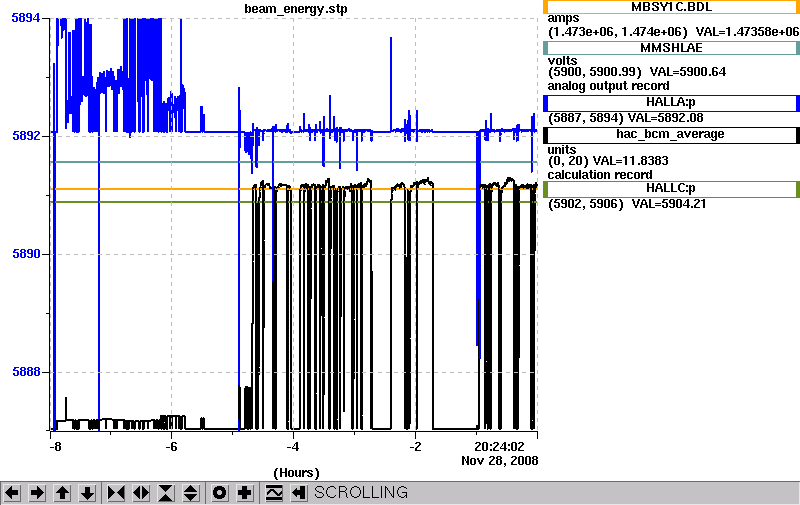Click the 5890 y-axis label
This screenshot has width=800, height=505.
click(26, 254)
